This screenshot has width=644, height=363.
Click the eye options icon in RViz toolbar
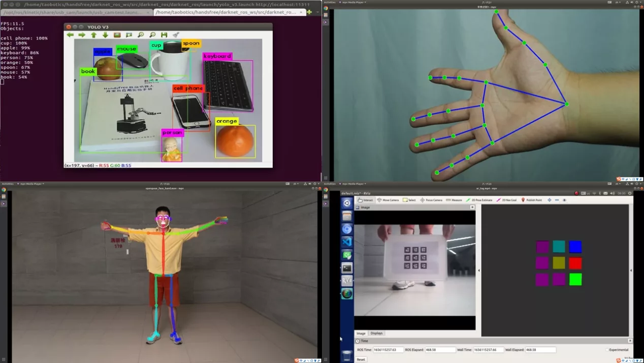tap(564, 200)
